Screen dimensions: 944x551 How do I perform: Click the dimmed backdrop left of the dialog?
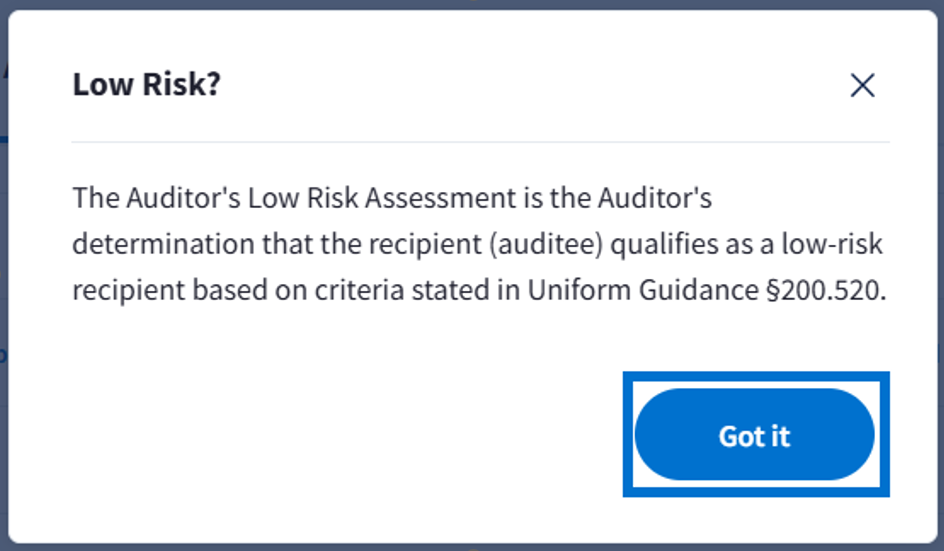coord(3,300)
